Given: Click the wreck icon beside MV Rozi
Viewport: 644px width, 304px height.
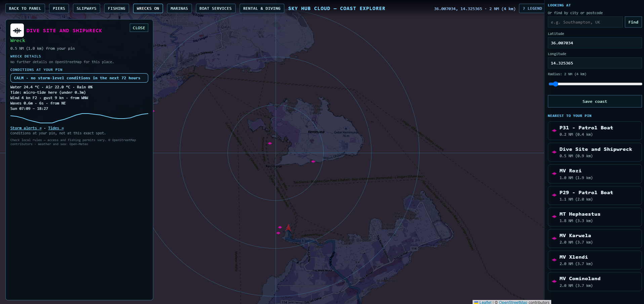Looking at the screenshot, I should tap(554, 174).
